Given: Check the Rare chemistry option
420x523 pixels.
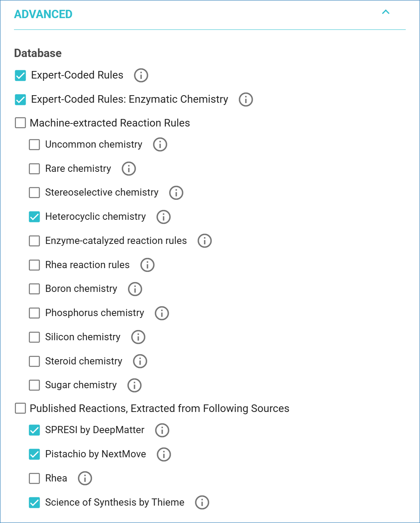Looking at the screenshot, I should tap(34, 168).
